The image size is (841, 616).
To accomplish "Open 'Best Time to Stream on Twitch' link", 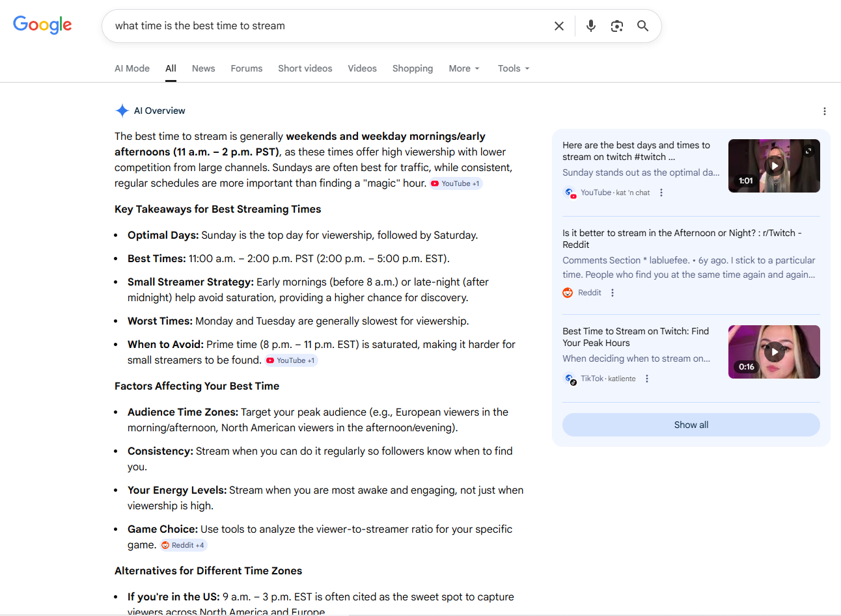I will pyautogui.click(x=635, y=337).
